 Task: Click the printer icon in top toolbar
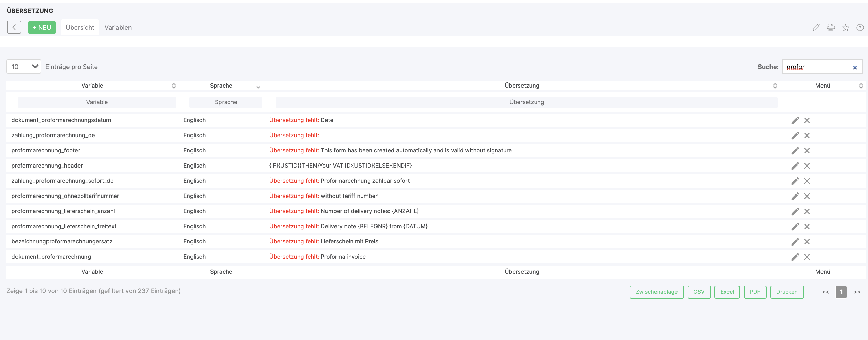[831, 28]
